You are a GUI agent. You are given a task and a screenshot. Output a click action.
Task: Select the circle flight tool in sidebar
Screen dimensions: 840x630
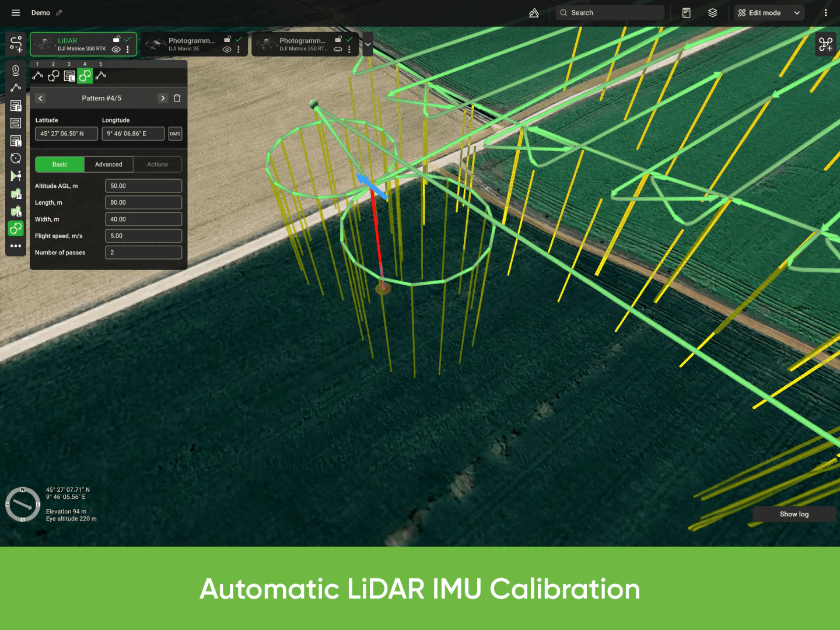coord(16,158)
